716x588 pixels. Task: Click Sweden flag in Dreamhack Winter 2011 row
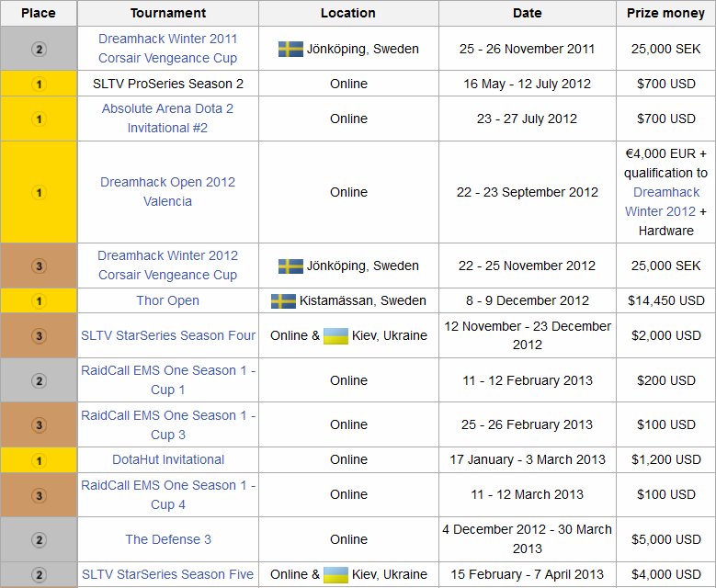pos(290,49)
